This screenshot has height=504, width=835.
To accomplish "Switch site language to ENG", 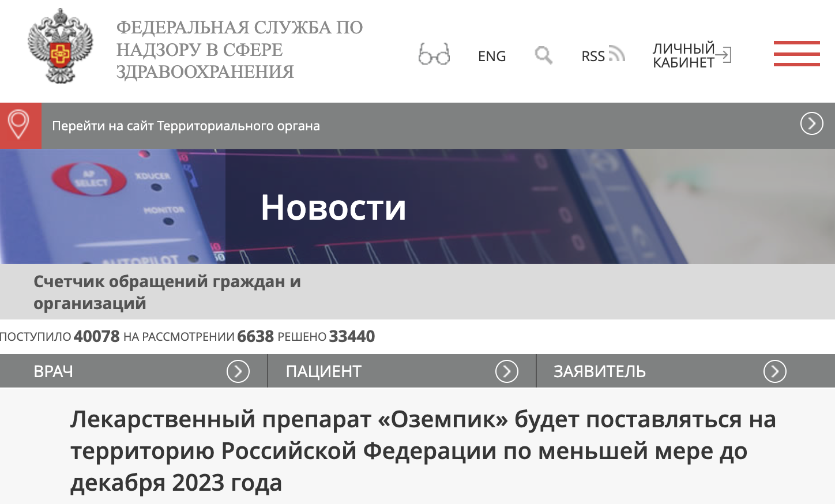I will (x=492, y=56).
